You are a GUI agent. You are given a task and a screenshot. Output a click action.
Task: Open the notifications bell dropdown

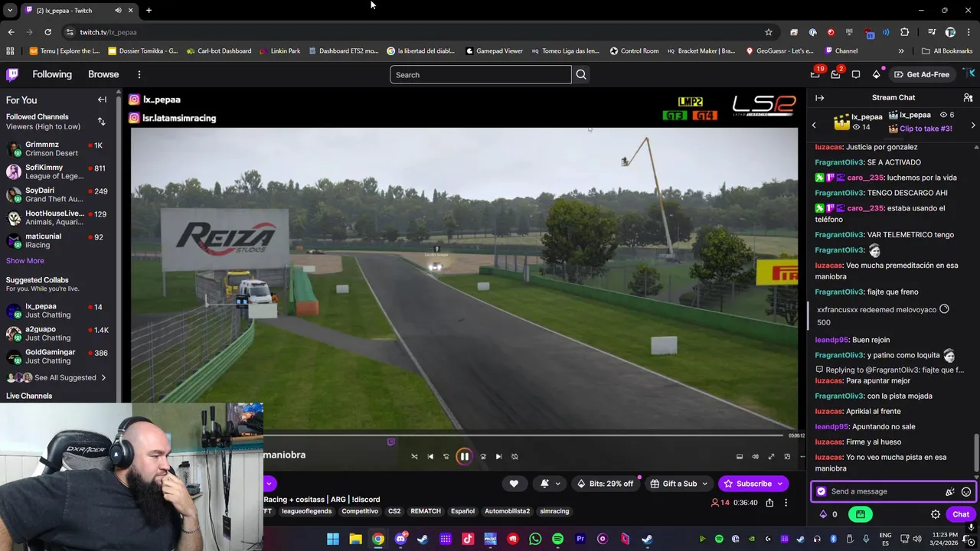pyautogui.click(x=550, y=484)
